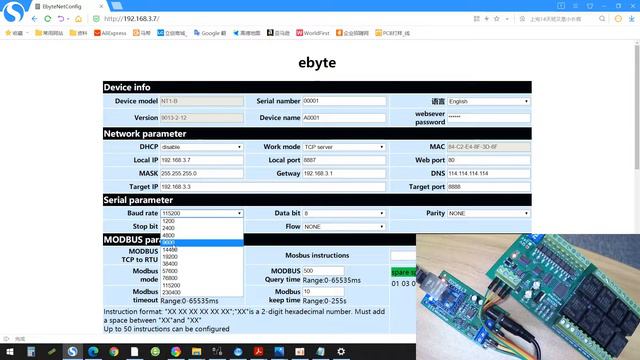Click the Serial number input field
The width and height of the screenshot is (640, 360).
(x=344, y=101)
